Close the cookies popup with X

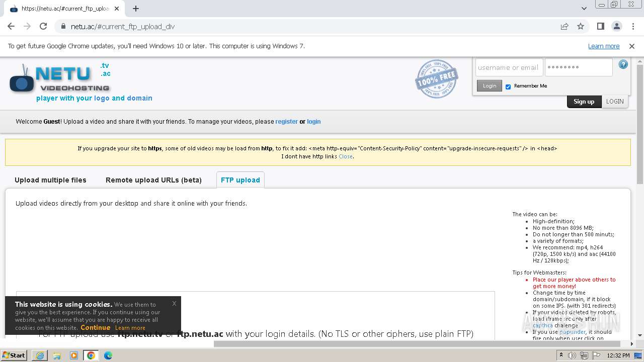point(174,303)
